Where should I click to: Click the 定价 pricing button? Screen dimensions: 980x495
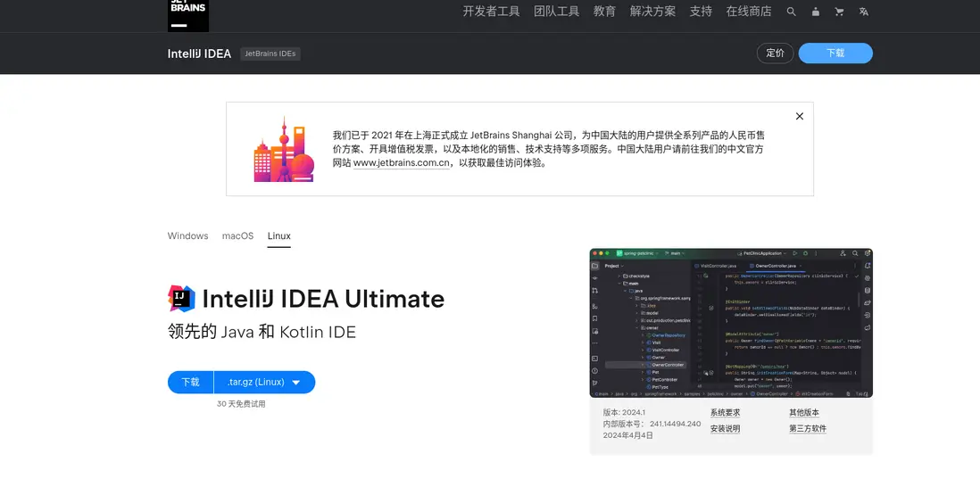tap(775, 53)
